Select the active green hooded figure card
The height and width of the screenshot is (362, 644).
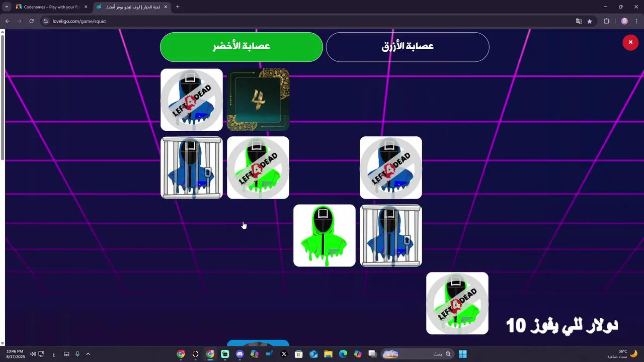coord(325,235)
